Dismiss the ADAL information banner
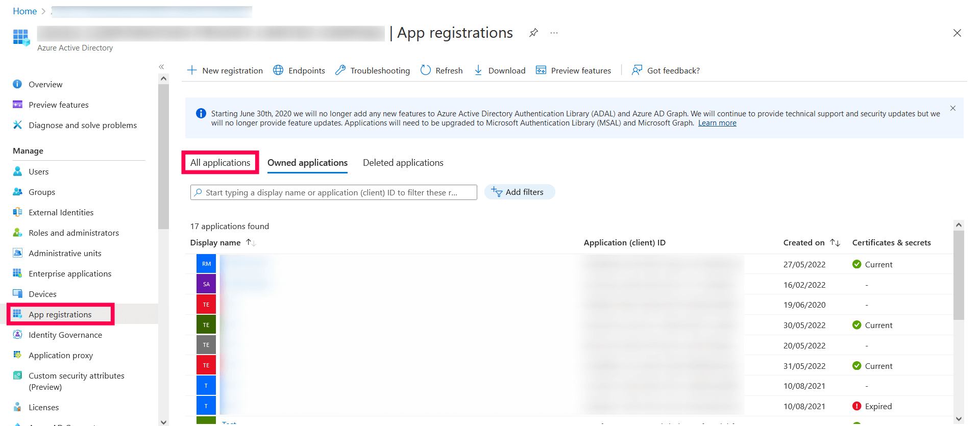 pyautogui.click(x=953, y=108)
